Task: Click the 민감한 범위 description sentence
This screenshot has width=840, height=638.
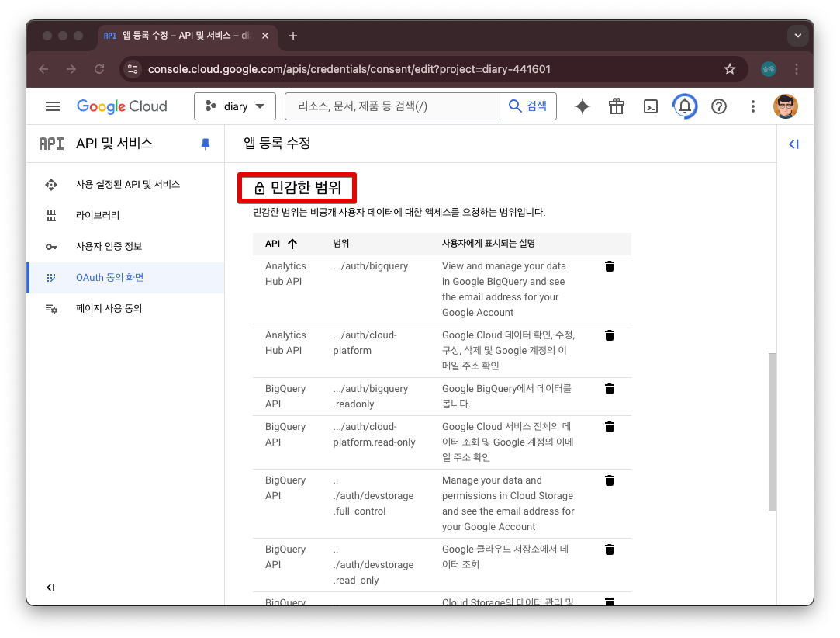Action: point(399,213)
